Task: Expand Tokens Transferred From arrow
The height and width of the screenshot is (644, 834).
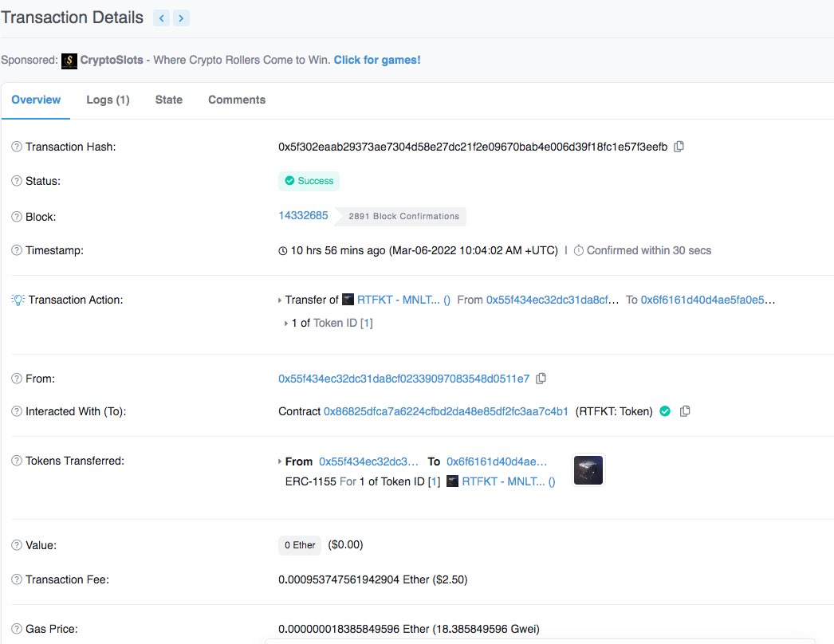Action: pos(280,461)
